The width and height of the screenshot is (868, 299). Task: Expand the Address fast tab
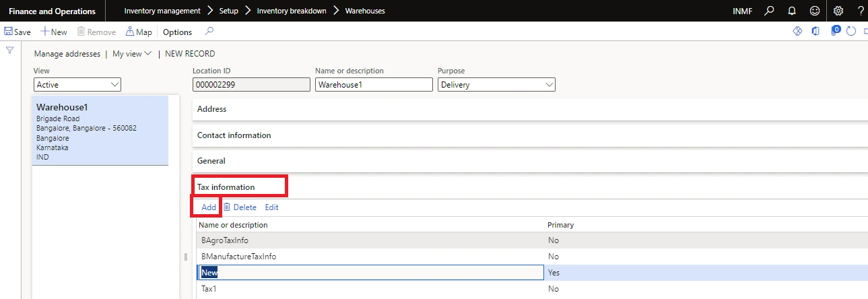coord(530,109)
